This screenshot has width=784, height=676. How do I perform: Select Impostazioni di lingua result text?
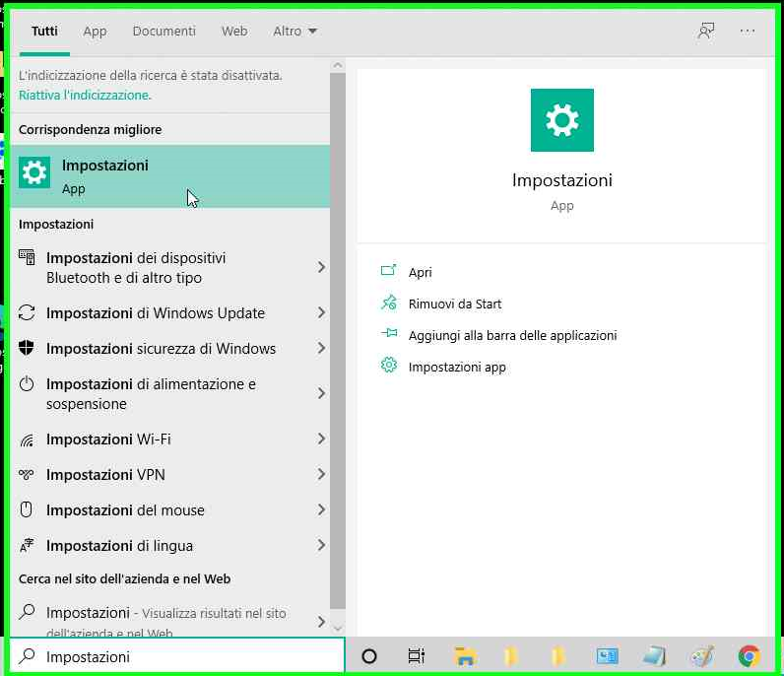click(x=119, y=545)
